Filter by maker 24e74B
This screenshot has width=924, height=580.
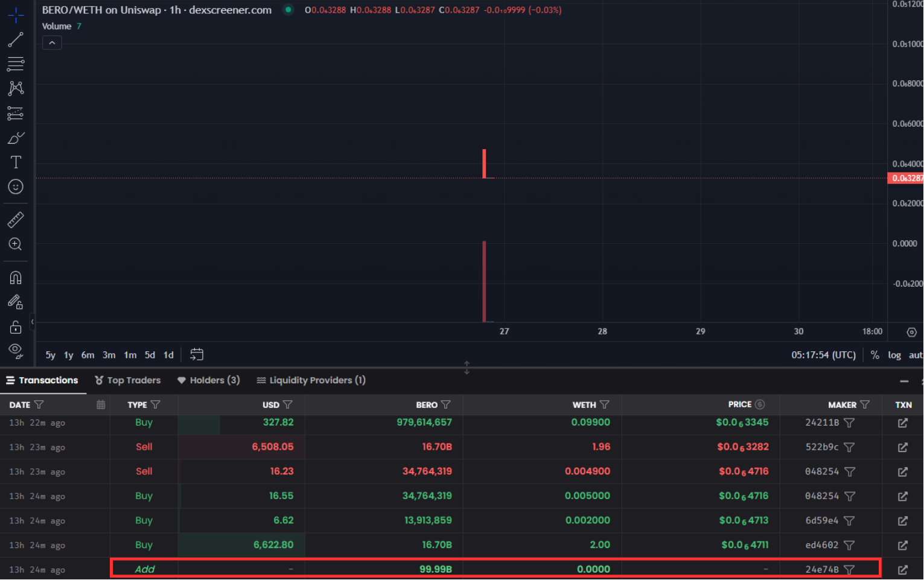click(x=849, y=570)
